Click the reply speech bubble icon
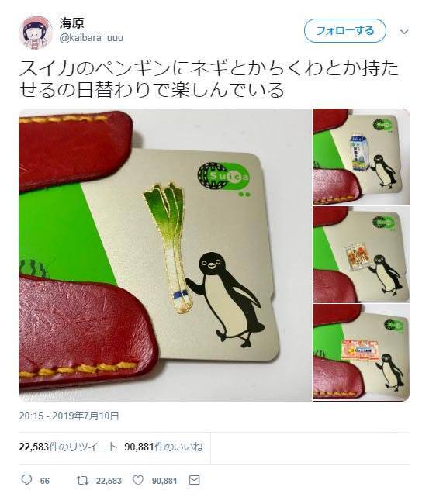The height and width of the screenshot is (504, 429). (x=26, y=480)
